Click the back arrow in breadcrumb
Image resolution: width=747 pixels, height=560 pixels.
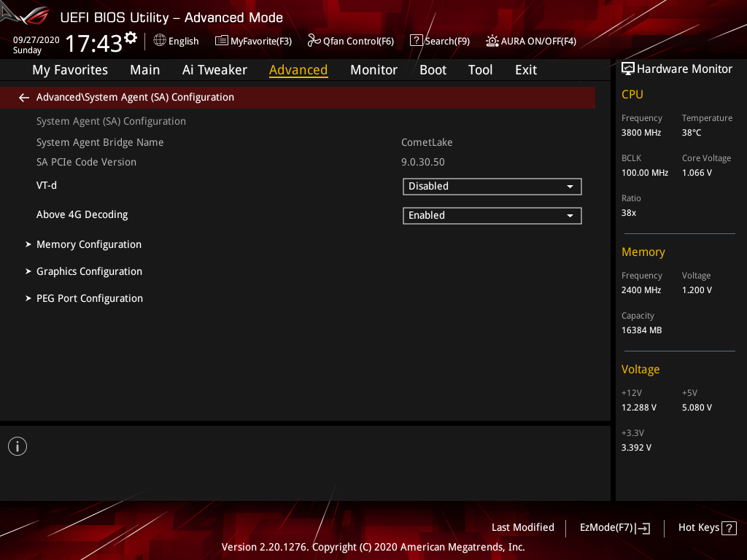(x=24, y=98)
